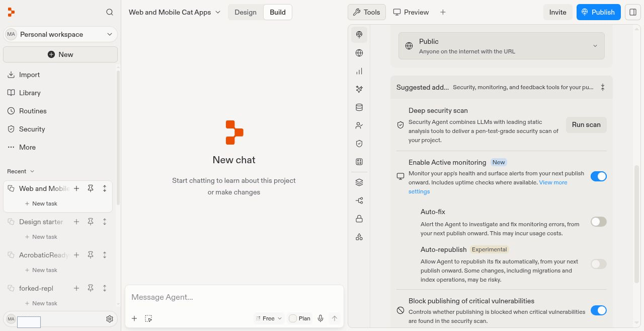644x331 pixels.
Task: Click the Invite button
Action: tap(557, 12)
